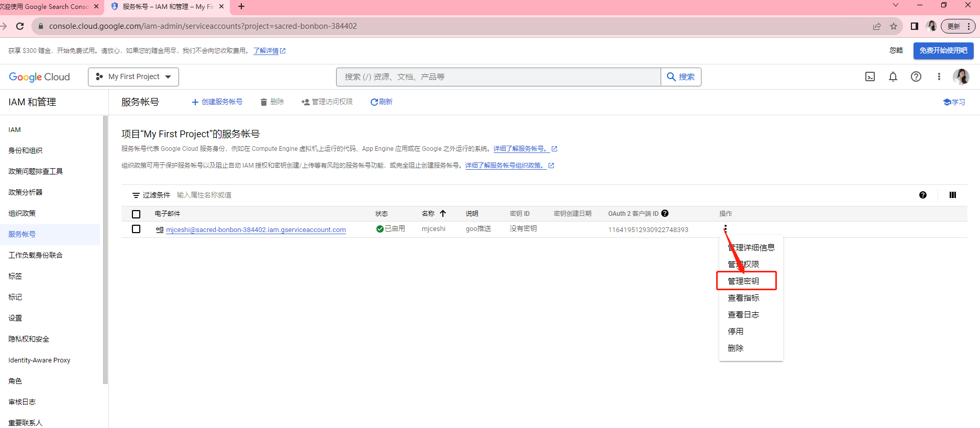Open a new browser tab

(241, 6)
